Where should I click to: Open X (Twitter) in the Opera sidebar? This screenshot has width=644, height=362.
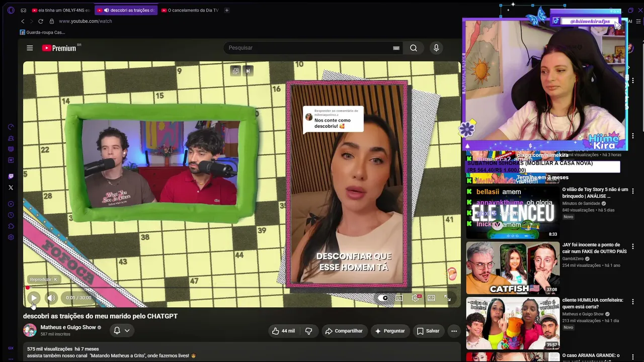11,187
